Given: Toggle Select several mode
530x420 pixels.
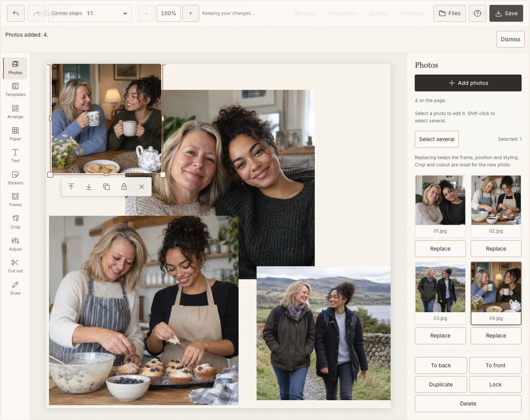Looking at the screenshot, I should 436,139.
